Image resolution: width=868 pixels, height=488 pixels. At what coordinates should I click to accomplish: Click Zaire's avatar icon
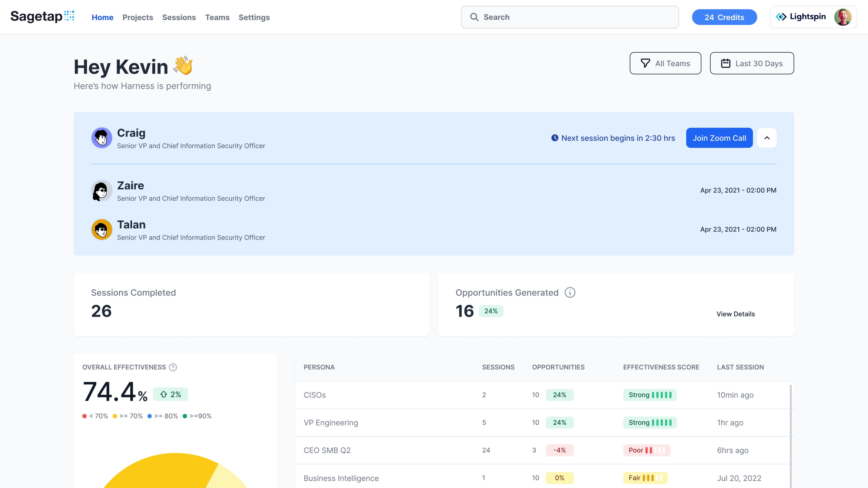(x=101, y=190)
